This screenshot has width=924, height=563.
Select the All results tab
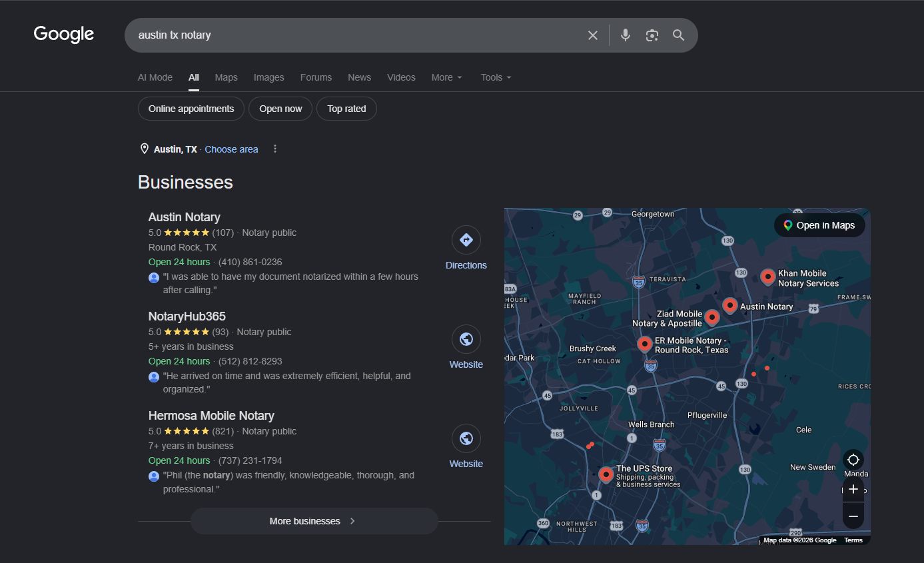[x=194, y=77]
